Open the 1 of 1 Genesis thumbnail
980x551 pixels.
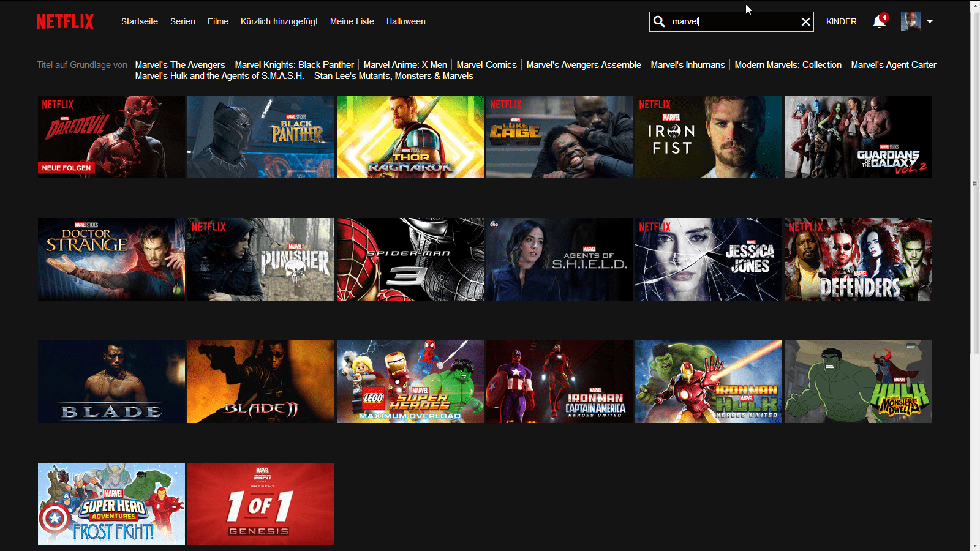click(x=261, y=504)
